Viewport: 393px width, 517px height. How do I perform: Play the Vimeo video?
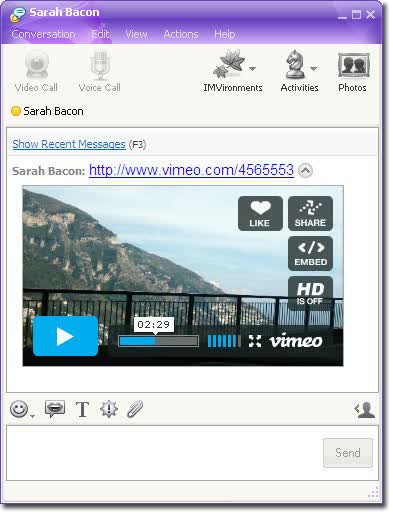coord(65,336)
